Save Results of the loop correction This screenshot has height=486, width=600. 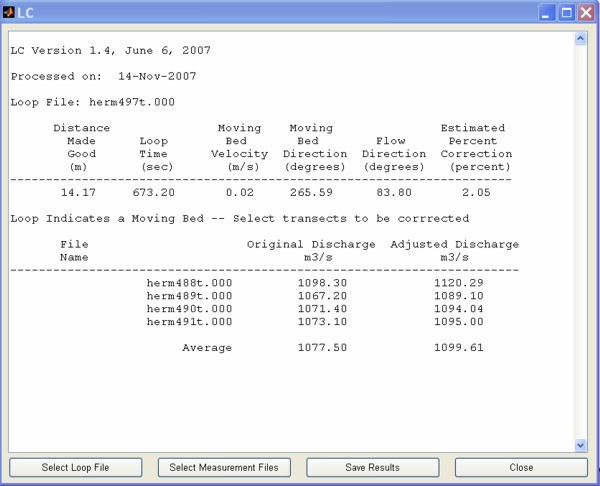[x=372, y=467]
